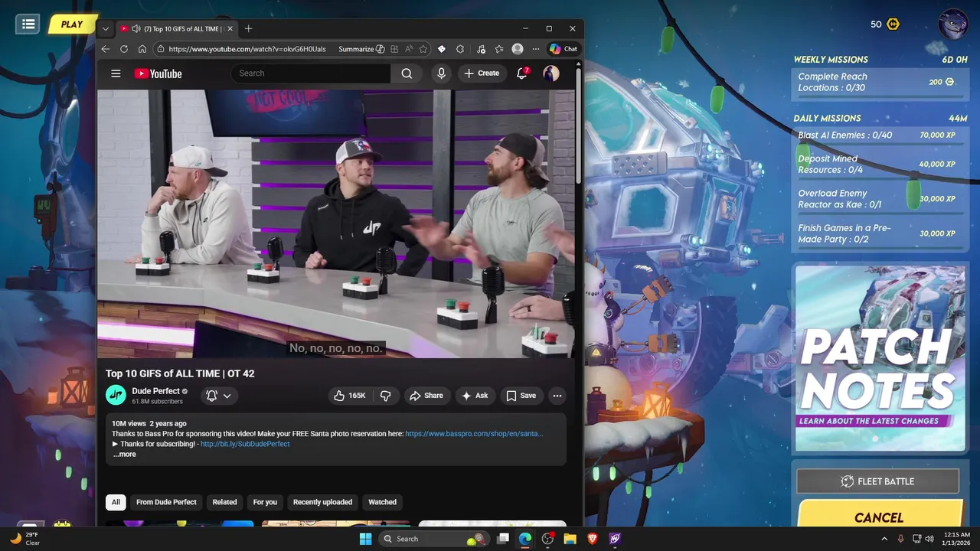
Task: Open YouTube notifications bell
Action: coord(522,73)
